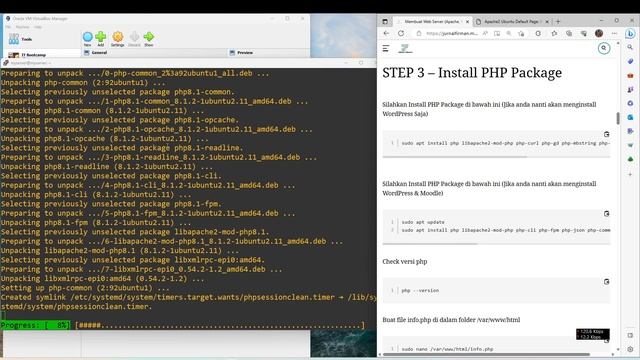Open Edge tab actions menu icon

(385, 21)
